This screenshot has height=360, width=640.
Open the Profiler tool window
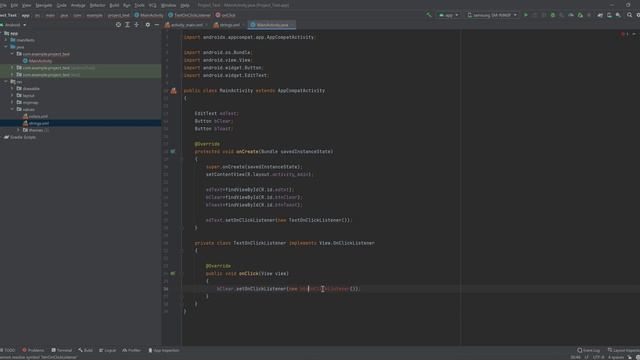pyautogui.click(x=131, y=350)
